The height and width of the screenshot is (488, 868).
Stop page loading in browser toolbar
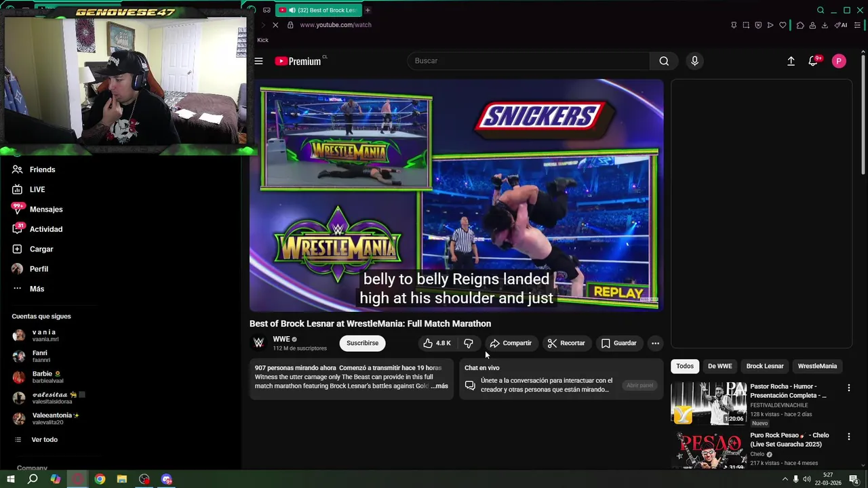275,25
